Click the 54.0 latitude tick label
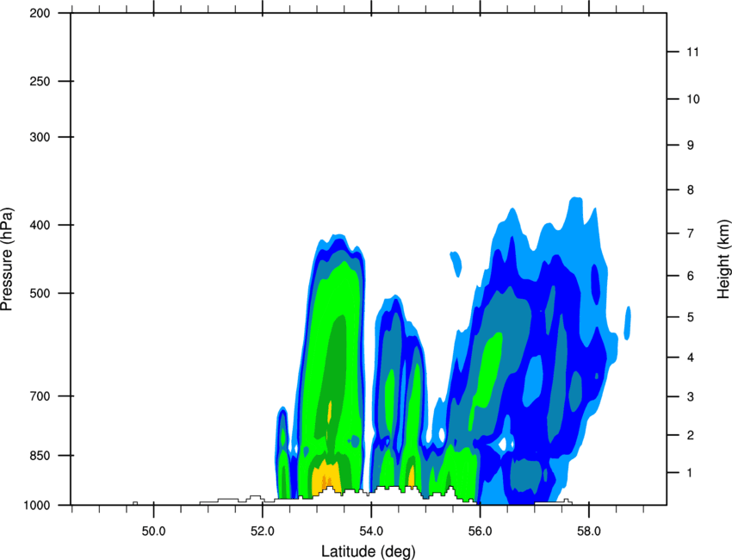This screenshot has width=732, height=560. (x=372, y=532)
